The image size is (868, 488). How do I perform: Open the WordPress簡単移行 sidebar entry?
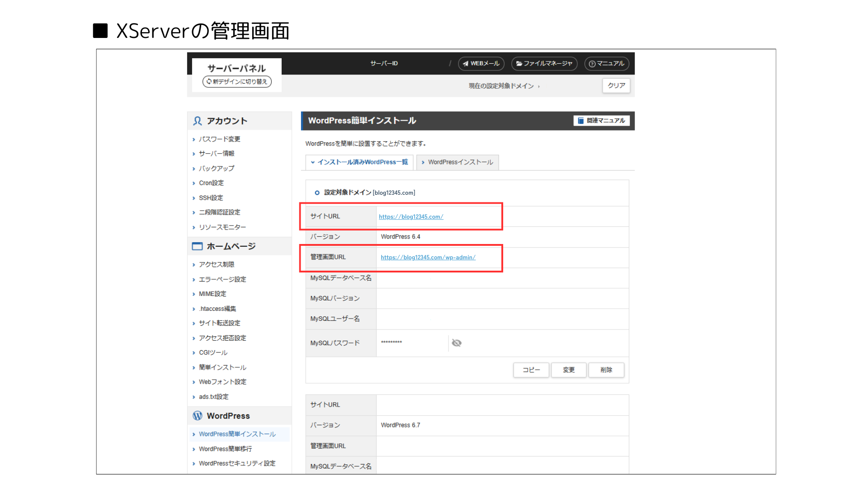(x=225, y=449)
